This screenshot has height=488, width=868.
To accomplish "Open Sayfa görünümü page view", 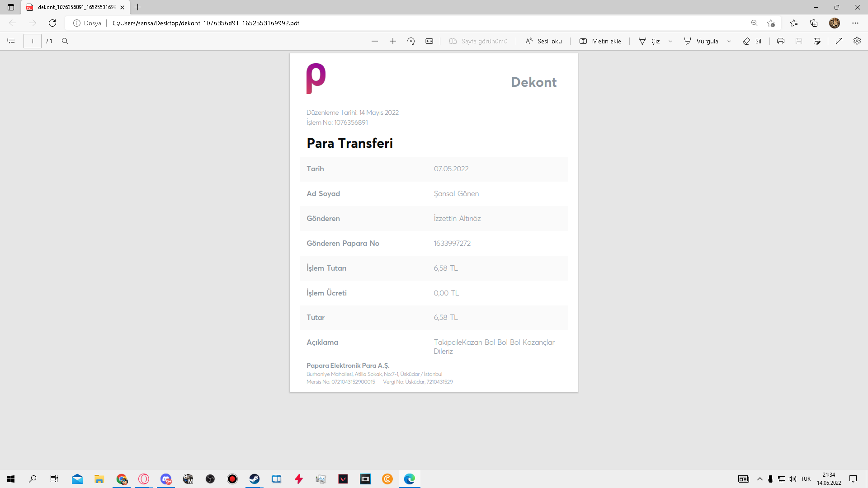I will point(478,41).
